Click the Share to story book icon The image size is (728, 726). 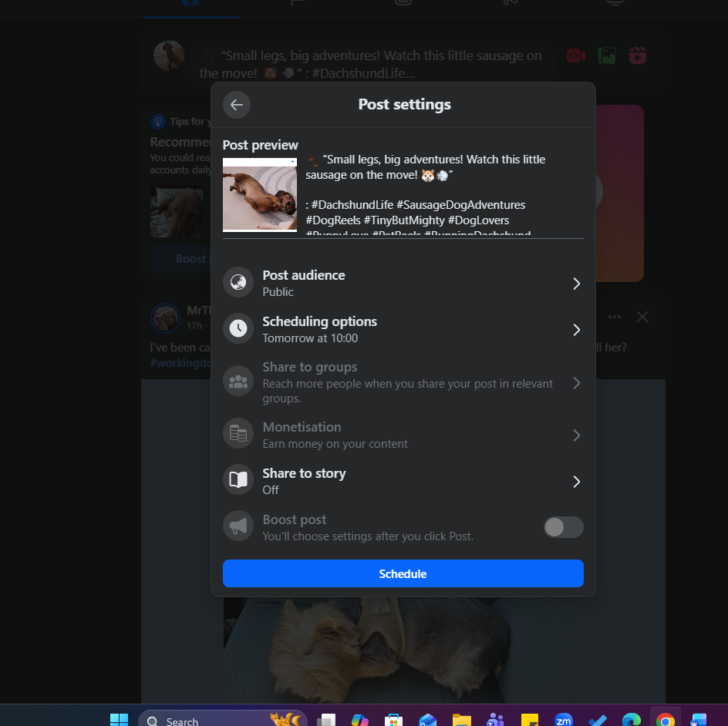(238, 479)
